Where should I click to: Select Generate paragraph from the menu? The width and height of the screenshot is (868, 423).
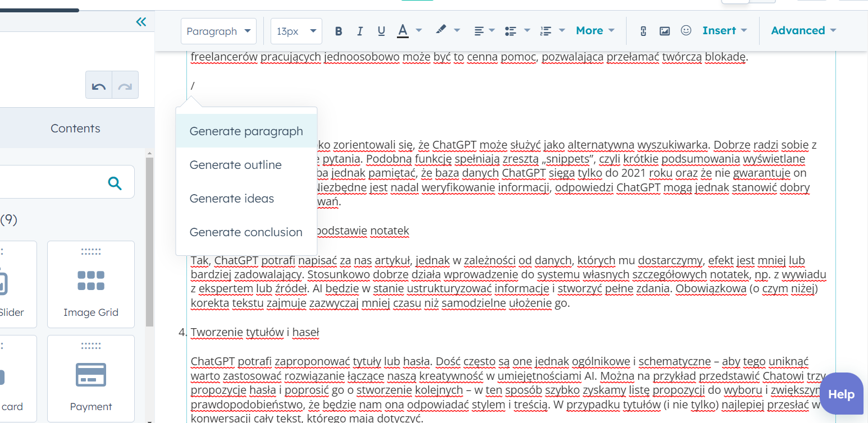tap(246, 131)
